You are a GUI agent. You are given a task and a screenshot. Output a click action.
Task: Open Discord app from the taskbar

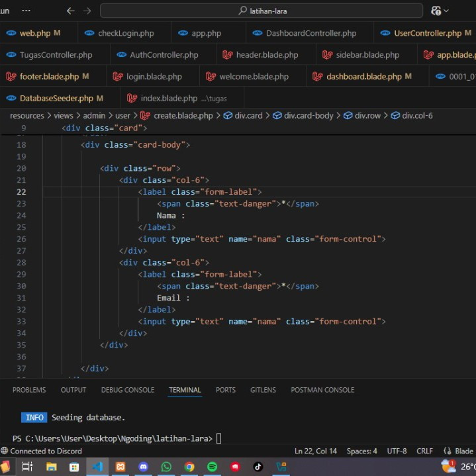[x=144, y=467]
